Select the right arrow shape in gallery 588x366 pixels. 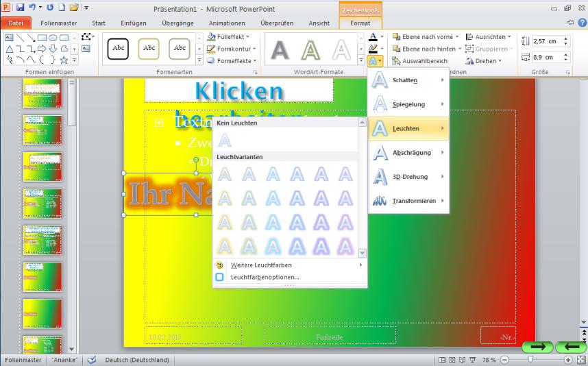41,49
